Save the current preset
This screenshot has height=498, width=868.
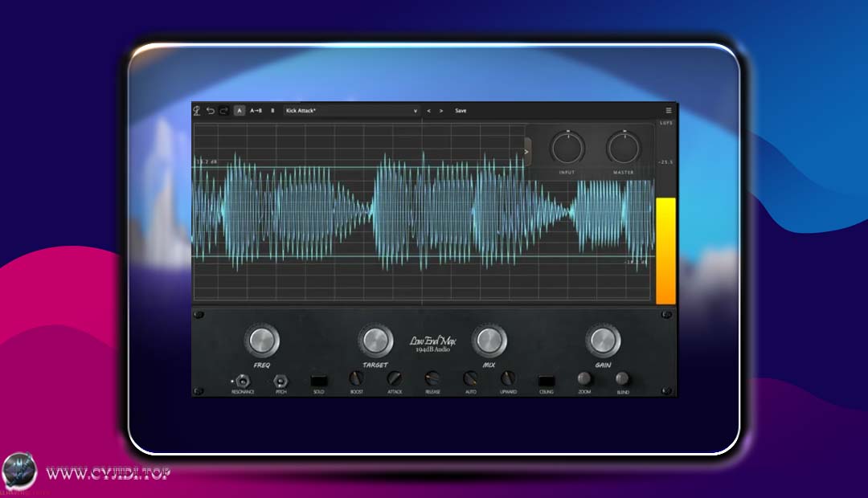(461, 111)
